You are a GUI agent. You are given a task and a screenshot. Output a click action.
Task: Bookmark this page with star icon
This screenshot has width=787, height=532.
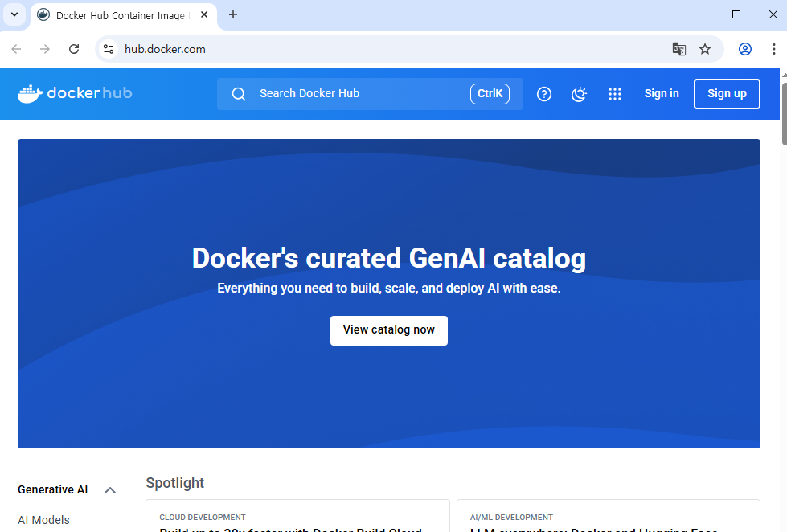pyautogui.click(x=705, y=49)
